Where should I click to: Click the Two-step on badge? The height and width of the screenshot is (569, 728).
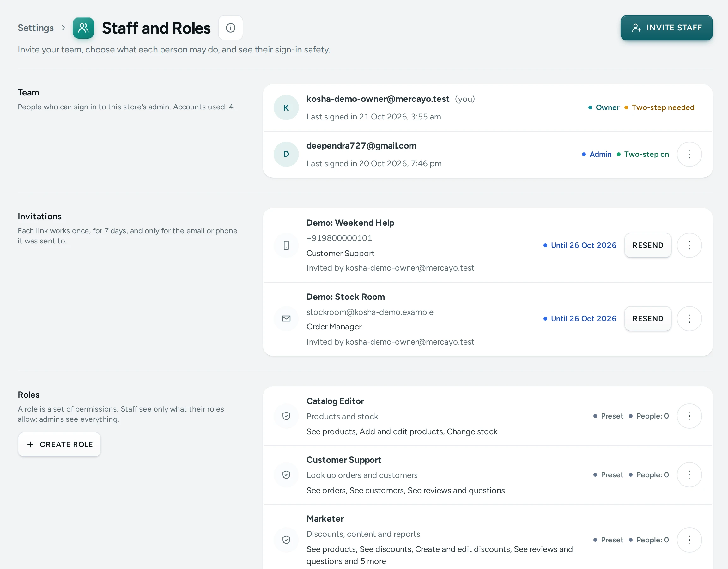pyautogui.click(x=643, y=154)
